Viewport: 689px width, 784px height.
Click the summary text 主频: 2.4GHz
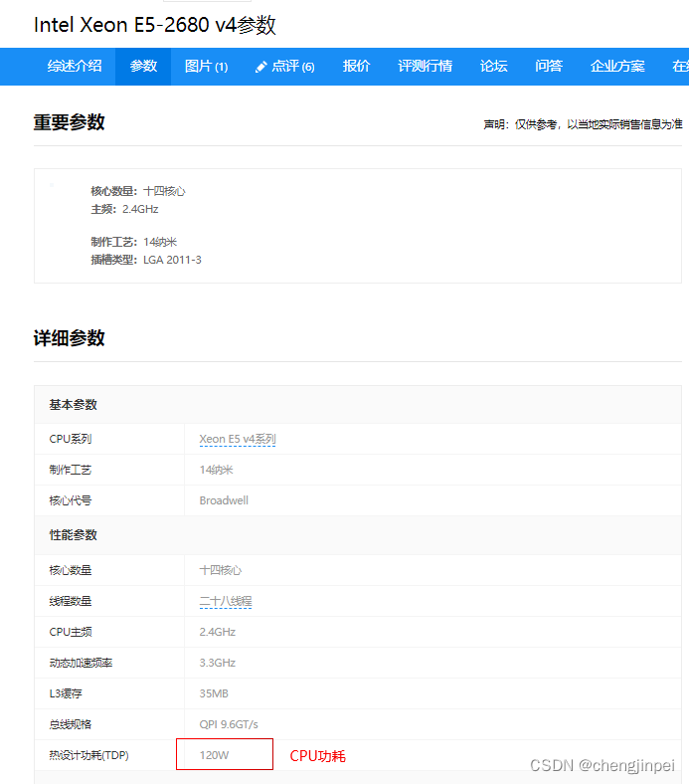pyautogui.click(x=124, y=209)
